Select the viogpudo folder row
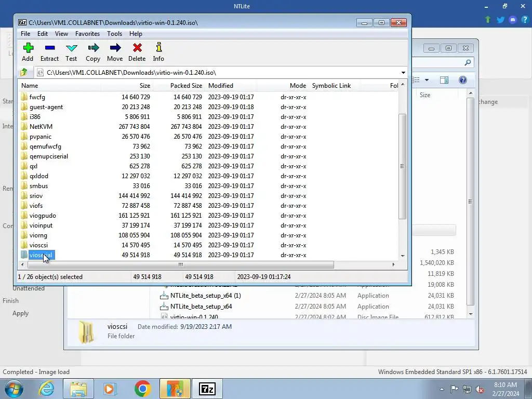This screenshot has height=399, width=532. [208, 215]
